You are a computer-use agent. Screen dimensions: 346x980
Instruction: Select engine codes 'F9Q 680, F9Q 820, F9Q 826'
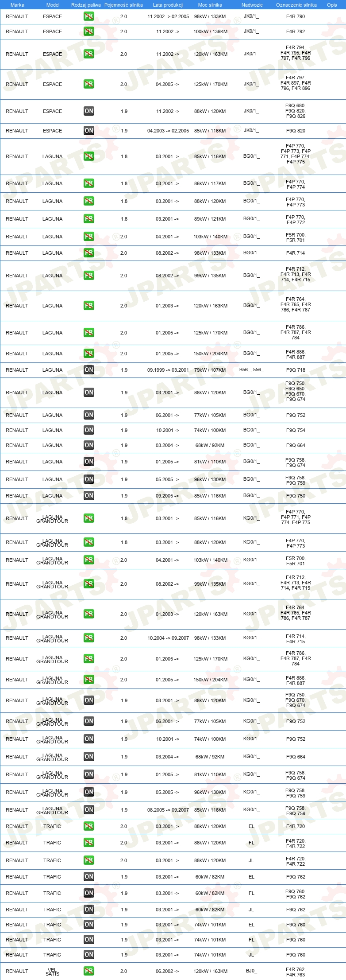(296, 111)
